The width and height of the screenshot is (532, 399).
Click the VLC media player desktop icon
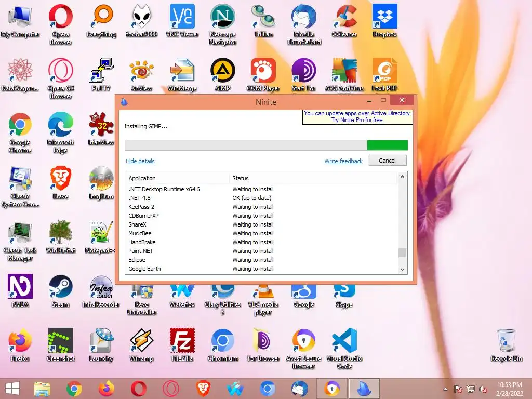coord(263,300)
